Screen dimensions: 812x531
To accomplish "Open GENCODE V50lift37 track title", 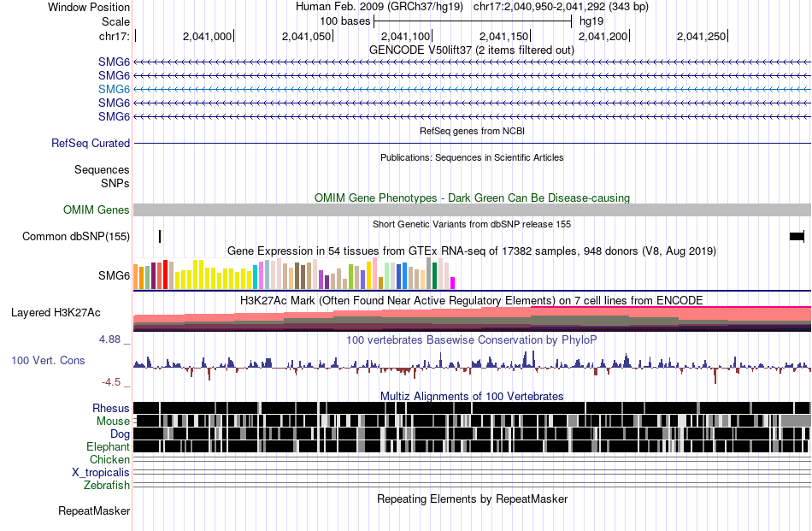I will tap(472, 50).
